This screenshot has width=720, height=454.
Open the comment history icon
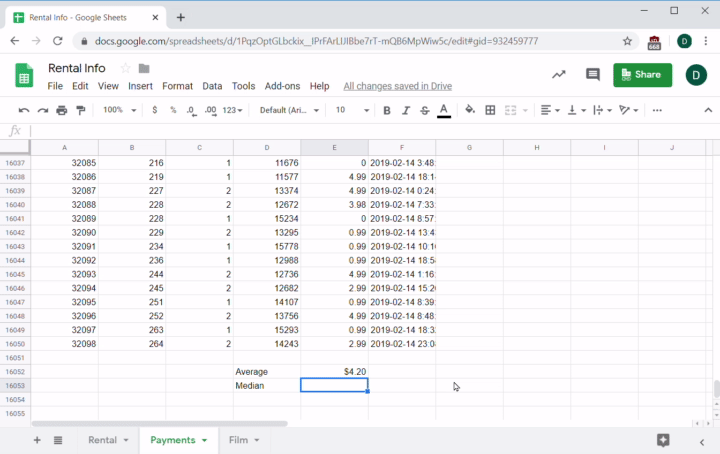592,75
